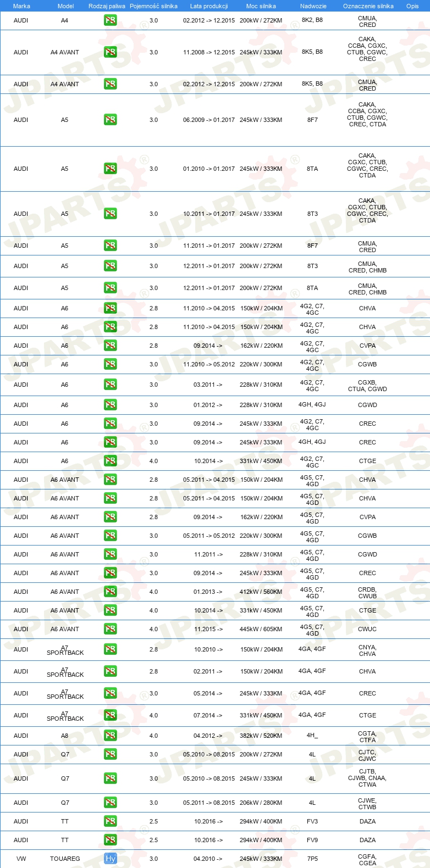Click the fuel icon in the A7 Sportback 07.2014 row

[x=111, y=715]
